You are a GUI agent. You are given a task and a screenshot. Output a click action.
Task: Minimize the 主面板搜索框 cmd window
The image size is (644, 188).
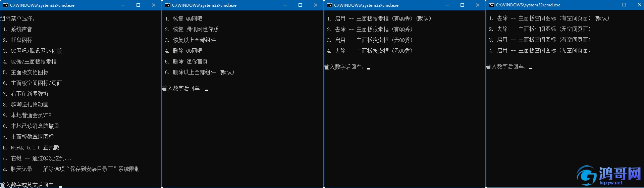pos(447,5)
